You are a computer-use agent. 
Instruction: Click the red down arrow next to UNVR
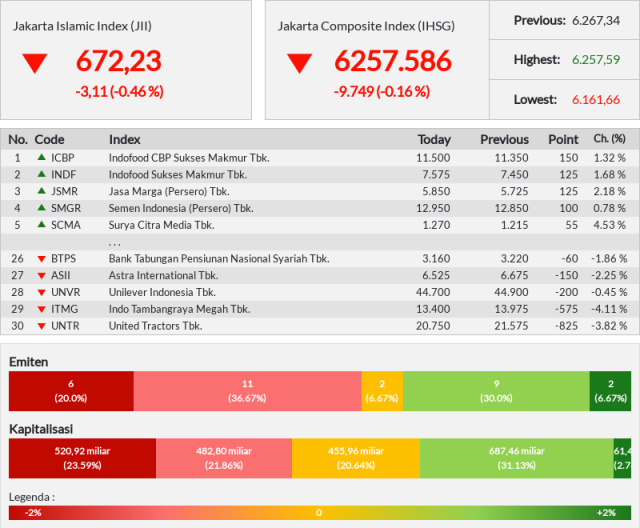[x=41, y=293]
